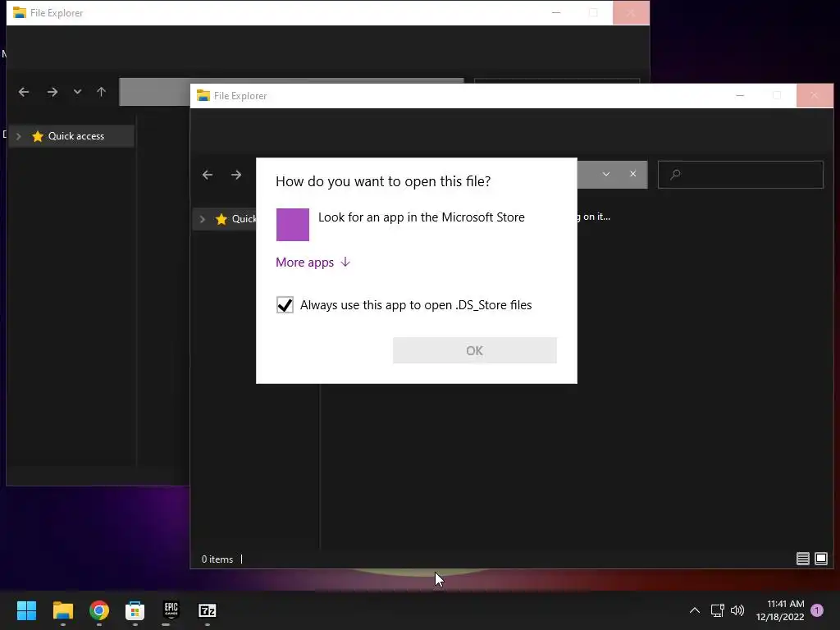Open the Windows Start menu
The height and width of the screenshot is (630, 840).
point(27,610)
